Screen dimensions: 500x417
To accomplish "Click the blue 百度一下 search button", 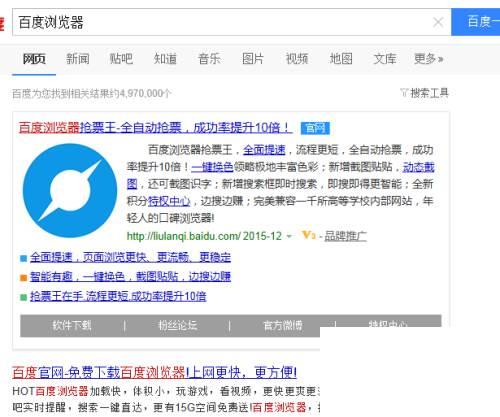I will click(x=476, y=22).
